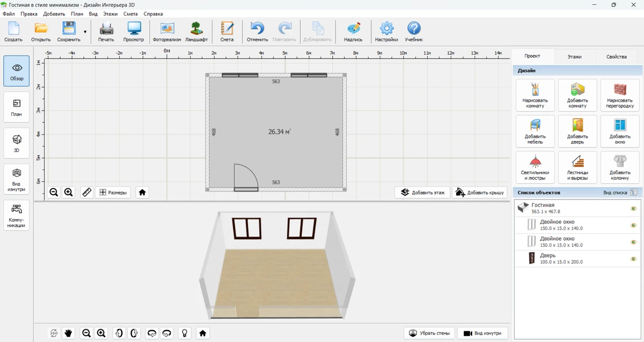Zoom out in the 2D plan

54,192
